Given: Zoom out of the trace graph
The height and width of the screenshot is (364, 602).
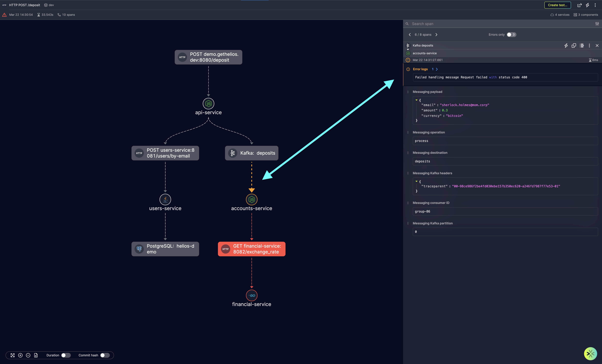Looking at the screenshot, I should [x=28, y=355].
